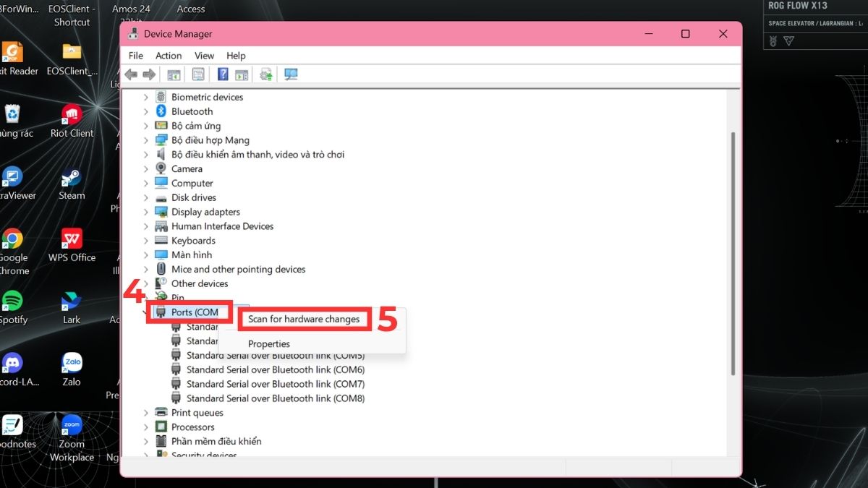
Task: Click the Device Manager title bar icon
Action: point(133,34)
